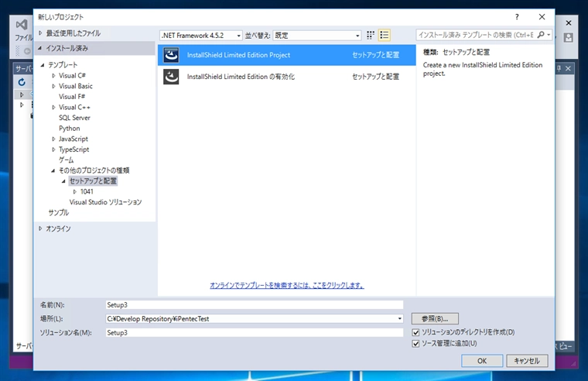Click the InstallShield Limited Edition Project icon
This screenshot has width=588, height=381.
(x=171, y=55)
